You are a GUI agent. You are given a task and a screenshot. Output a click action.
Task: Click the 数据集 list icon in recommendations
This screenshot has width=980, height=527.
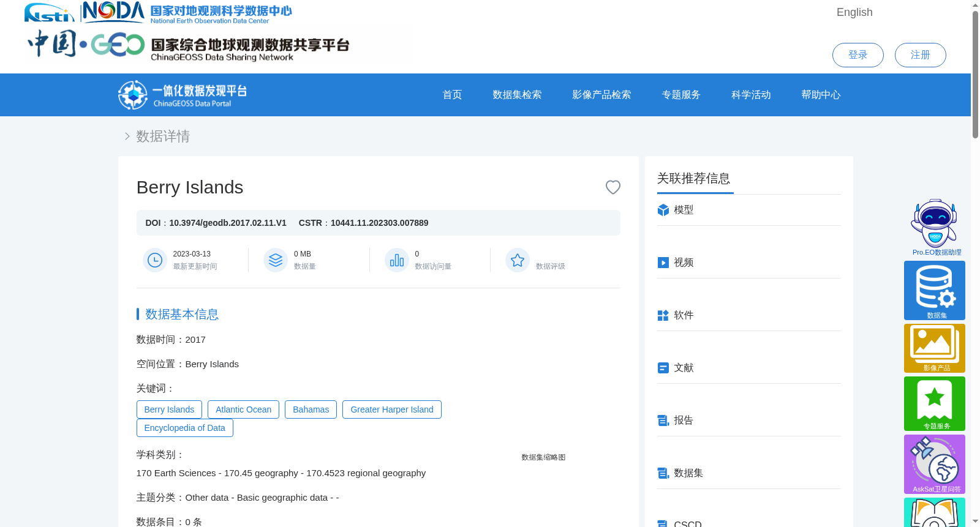663,473
